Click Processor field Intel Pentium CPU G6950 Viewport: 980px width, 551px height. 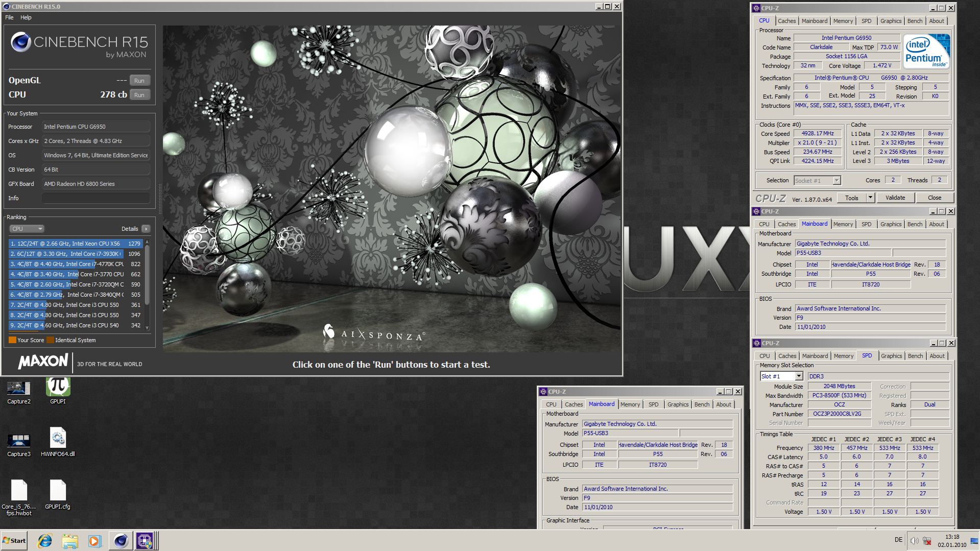(x=96, y=127)
